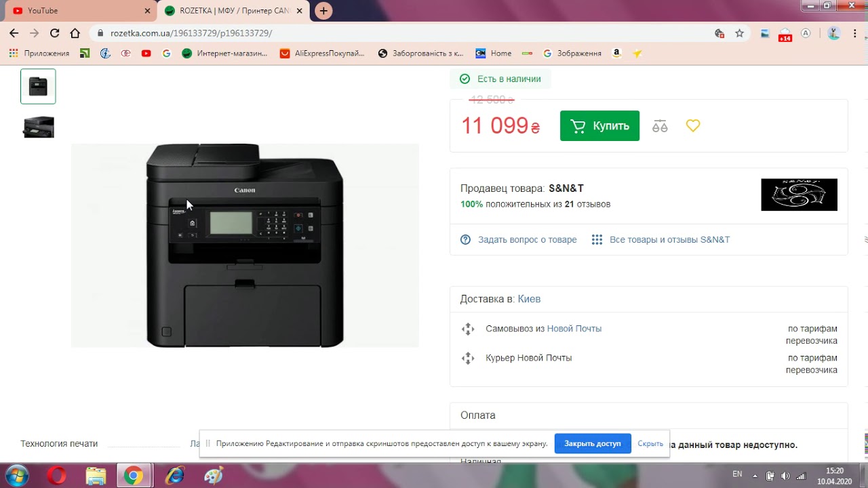Click the Оплата section heading
This screenshot has height=488, width=868.
tap(478, 415)
